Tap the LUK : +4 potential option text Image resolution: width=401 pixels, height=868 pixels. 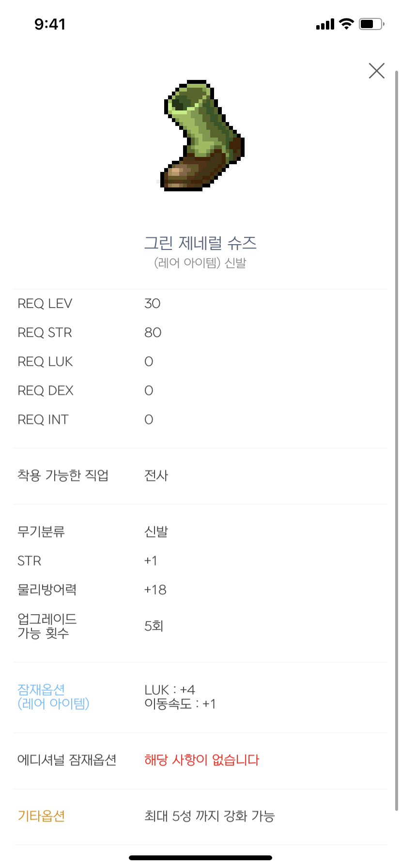170,689
